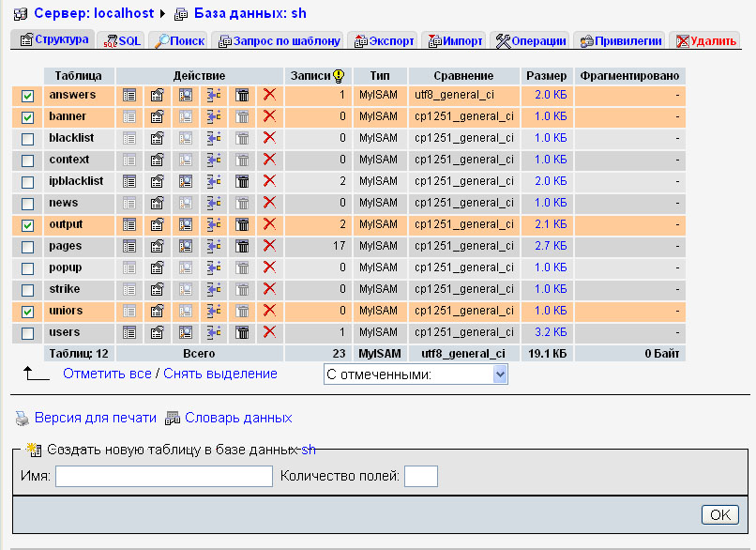Image resolution: width=756 pixels, height=550 pixels.
Task: Focus the new table 'Имя' field
Action: tap(164, 476)
